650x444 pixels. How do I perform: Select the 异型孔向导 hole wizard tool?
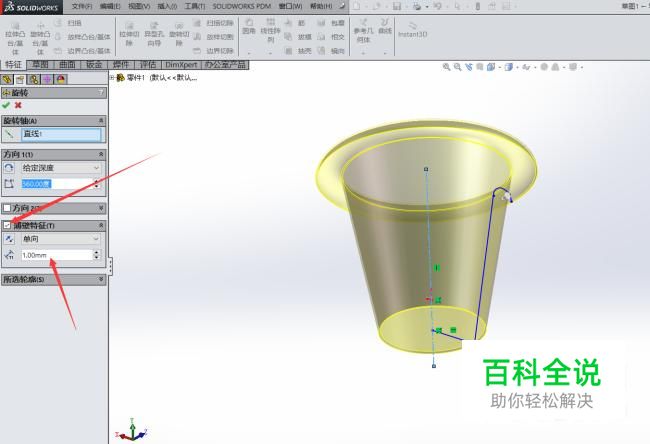tap(154, 34)
